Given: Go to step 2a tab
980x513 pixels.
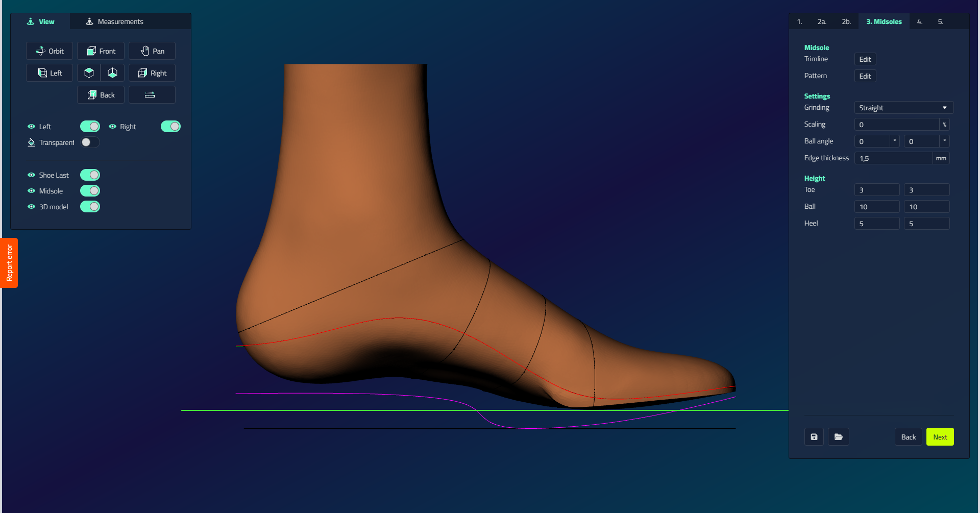Looking at the screenshot, I should pyautogui.click(x=822, y=21).
